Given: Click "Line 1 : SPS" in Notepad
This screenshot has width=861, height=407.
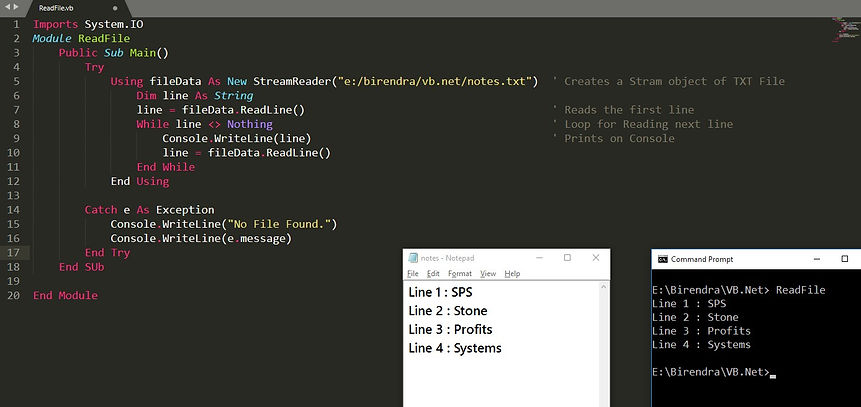Looking at the screenshot, I should (x=440, y=292).
